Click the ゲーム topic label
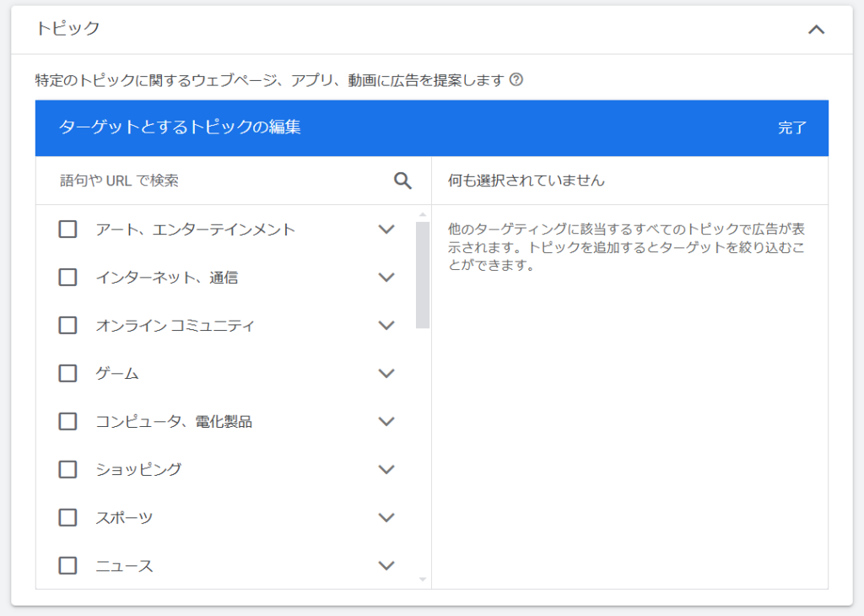The height and width of the screenshot is (616, 864). 116,374
